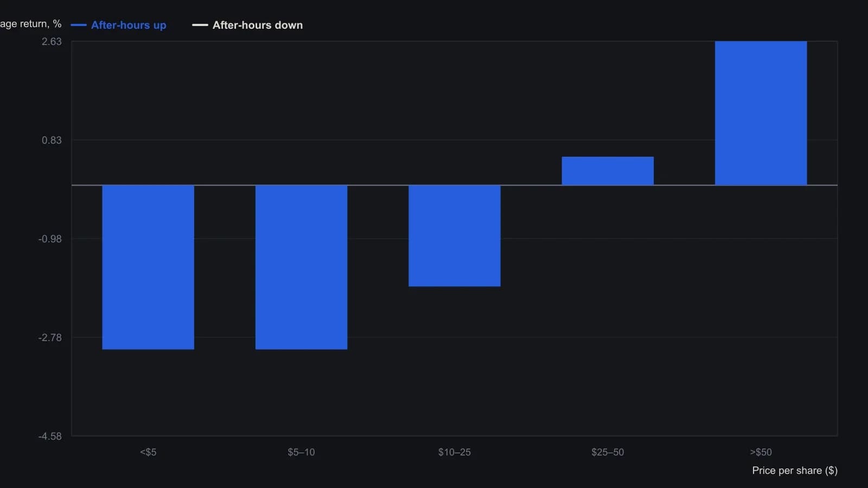Screen dimensions: 868x488
Task: Click the blue After-hours up legend line marker
Action: pyautogui.click(x=79, y=25)
